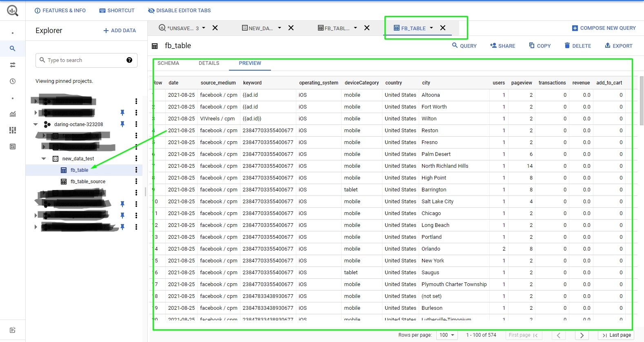Viewport: 644px width, 342px height.
Task: Close the NEW_DA... tab
Action: point(291,28)
